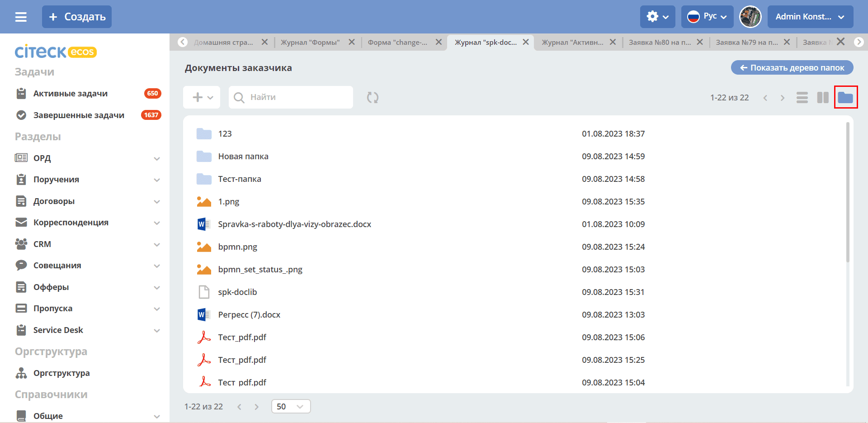Switch to Форма "change-... tab
This screenshot has height=423, width=868.
coord(397,42)
